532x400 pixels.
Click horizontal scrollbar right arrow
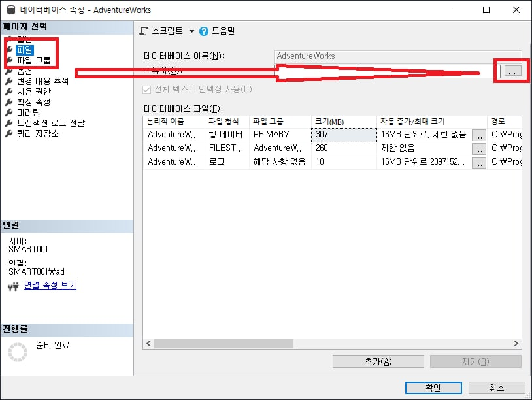coord(516,344)
